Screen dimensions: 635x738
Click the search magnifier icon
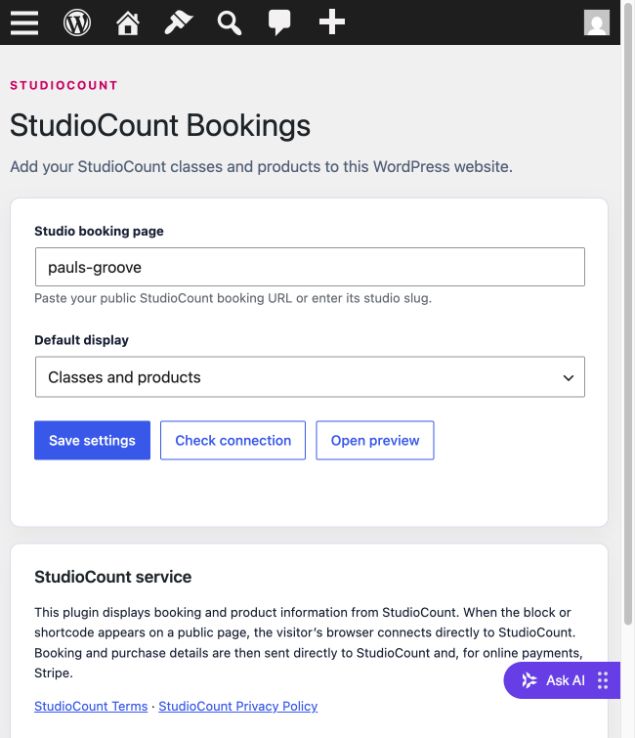pyautogui.click(x=229, y=22)
